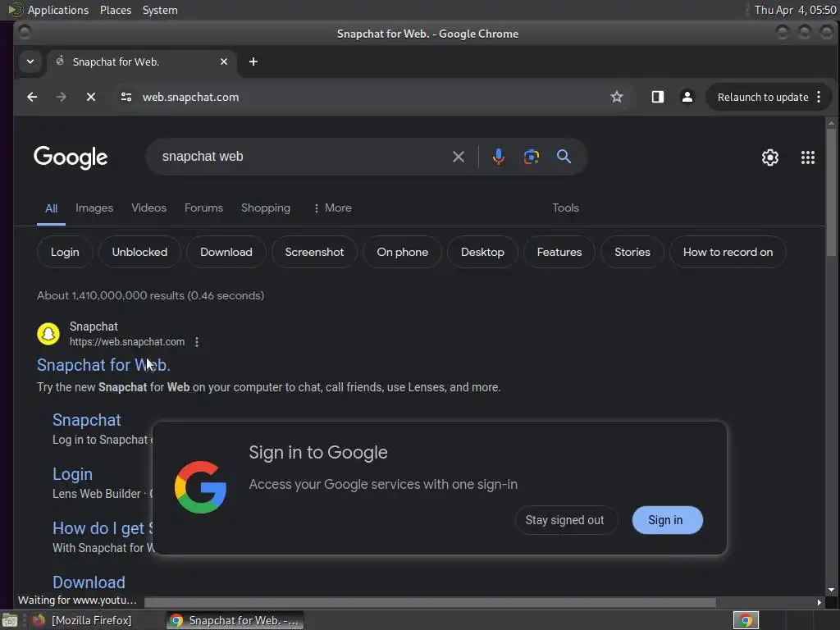Click the clock showing Thu Apr 4
The image size is (840, 630).
tap(795, 10)
